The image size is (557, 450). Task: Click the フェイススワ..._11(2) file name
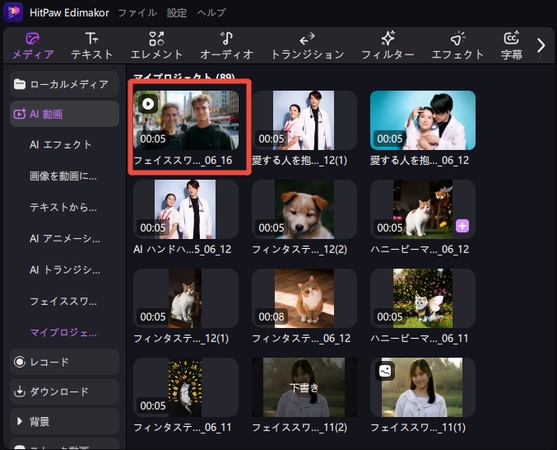click(299, 427)
